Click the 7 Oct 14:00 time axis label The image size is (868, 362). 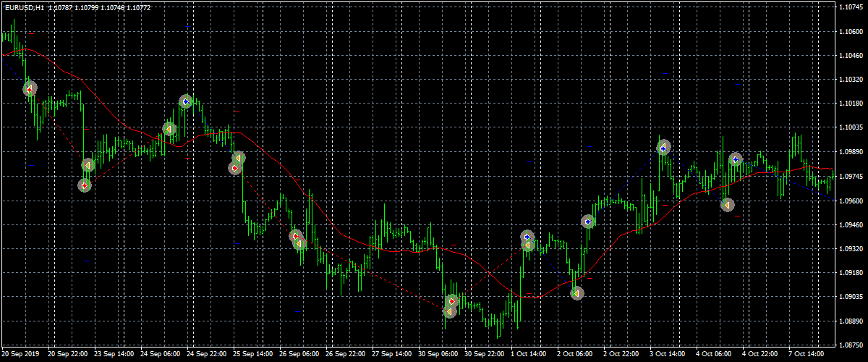click(807, 355)
